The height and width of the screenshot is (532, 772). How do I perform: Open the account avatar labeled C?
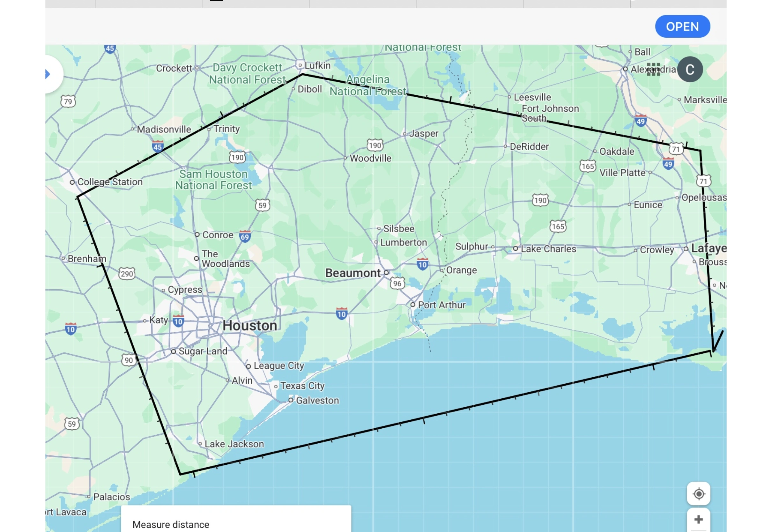coord(690,69)
